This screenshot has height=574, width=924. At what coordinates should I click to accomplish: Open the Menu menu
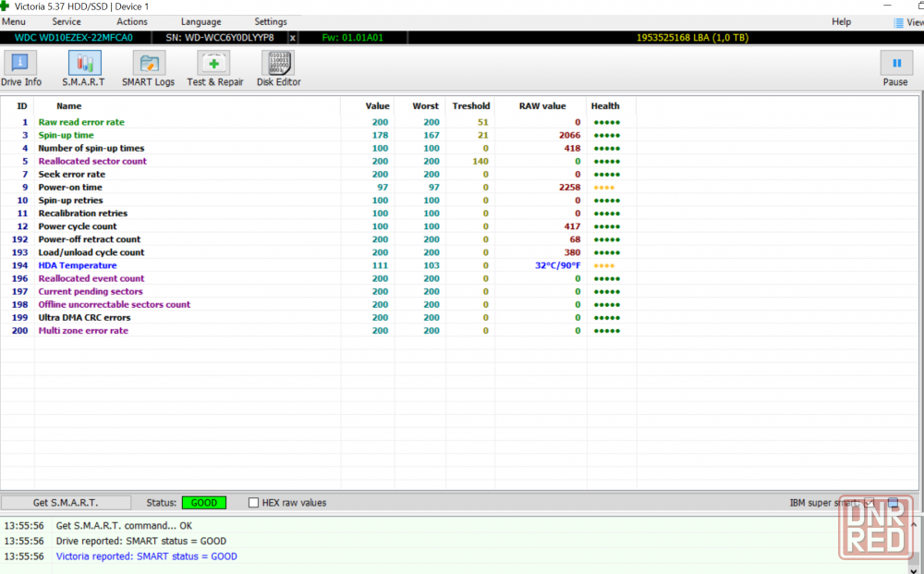[x=14, y=22]
